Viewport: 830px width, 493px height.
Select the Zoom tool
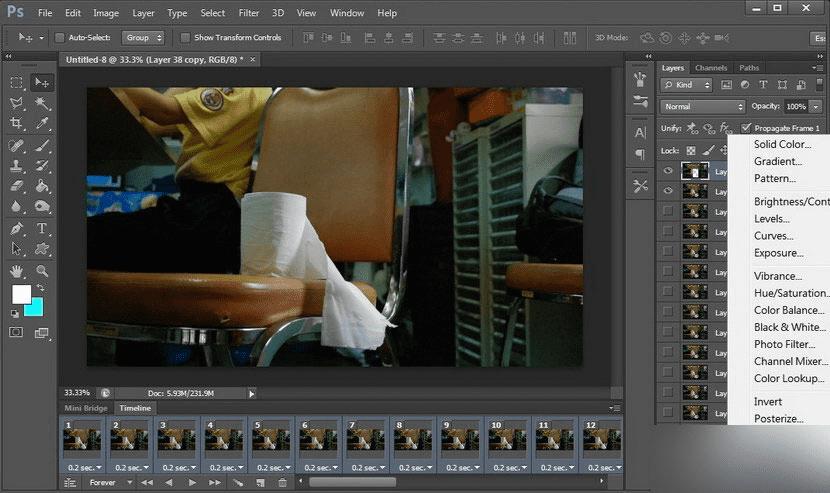(x=42, y=270)
